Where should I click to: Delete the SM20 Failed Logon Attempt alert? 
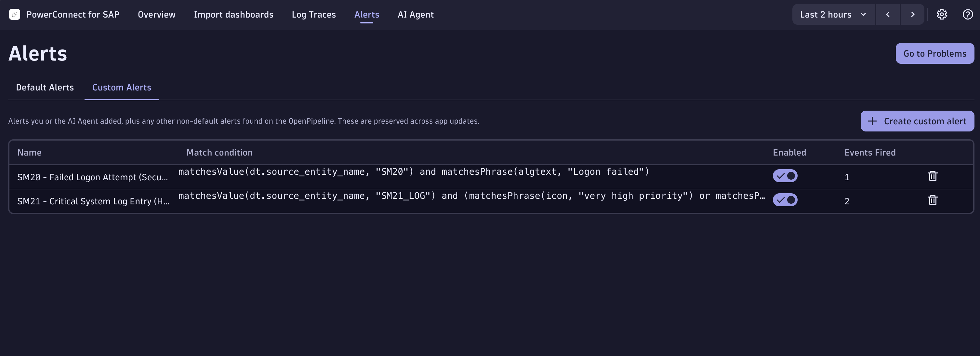933,176
